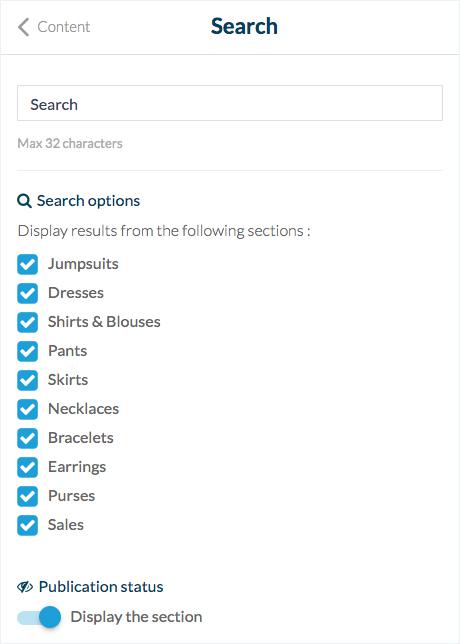Click the Search page title
The height and width of the screenshot is (644, 460).
click(244, 26)
